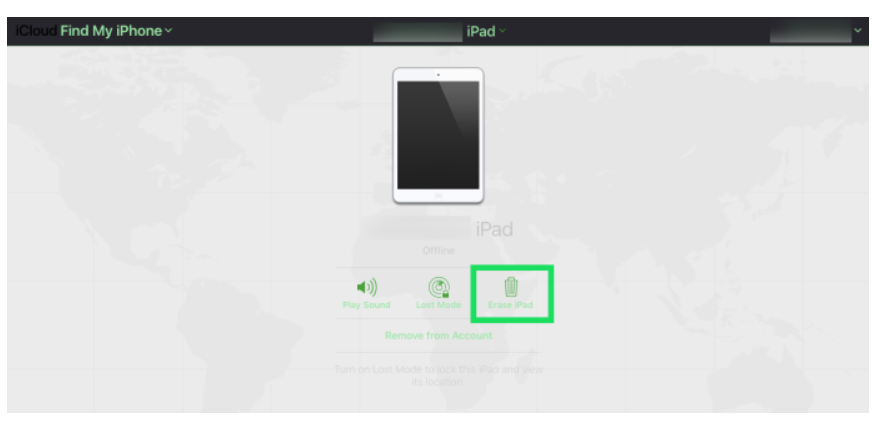Click the chevron beside Find My iPhone
The width and height of the screenshot is (881, 431).
(x=168, y=31)
